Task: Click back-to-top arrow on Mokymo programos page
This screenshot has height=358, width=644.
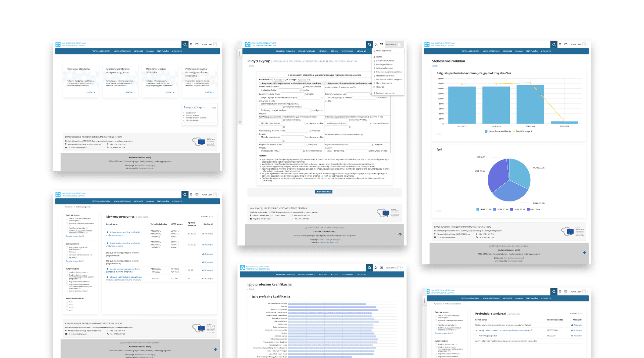Action: click(216, 349)
